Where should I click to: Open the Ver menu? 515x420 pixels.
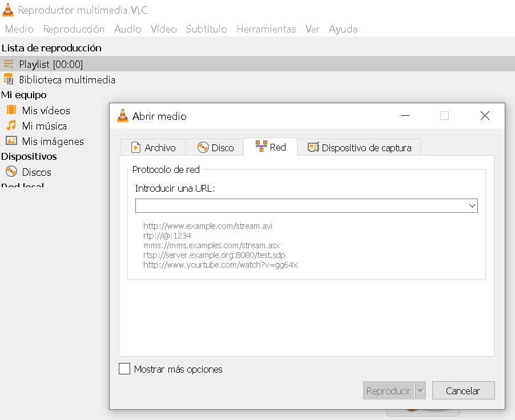click(312, 29)
